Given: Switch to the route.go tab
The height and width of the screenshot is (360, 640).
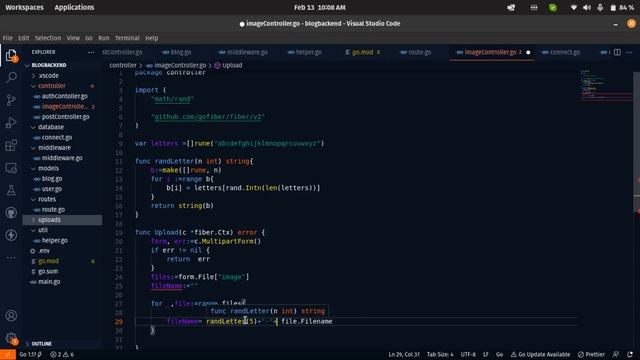Looking at the screenshot, I should point(416,52).
